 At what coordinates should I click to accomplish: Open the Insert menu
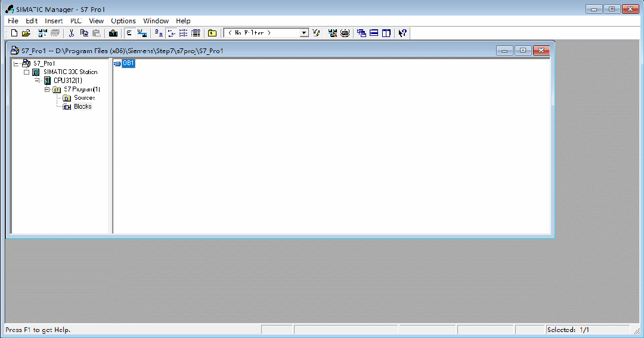click(54, 21)
